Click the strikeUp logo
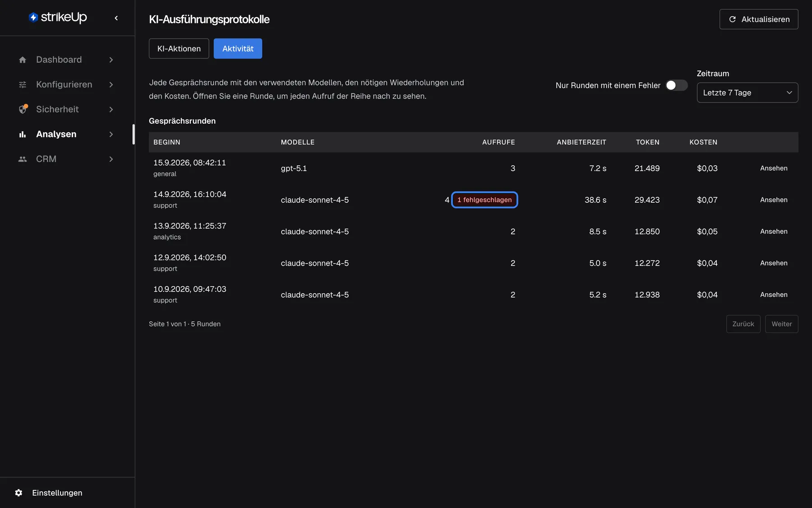The height and width of the screenshot is (508, 812). pyautogui.click(x=58, y=17)
